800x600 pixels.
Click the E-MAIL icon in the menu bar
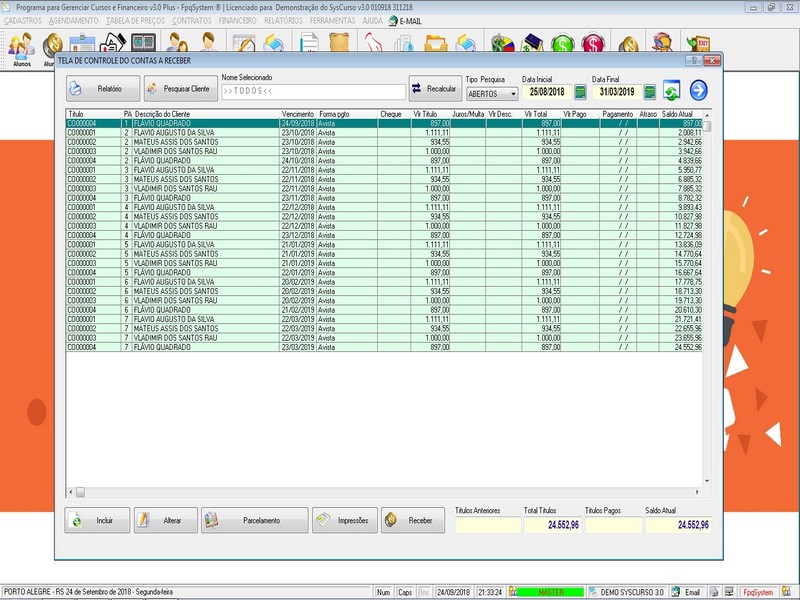404,20
